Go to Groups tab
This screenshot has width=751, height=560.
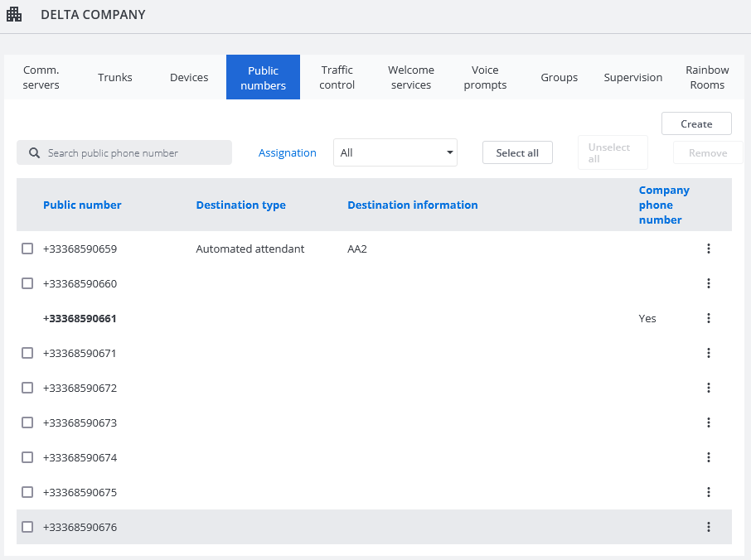559,77
